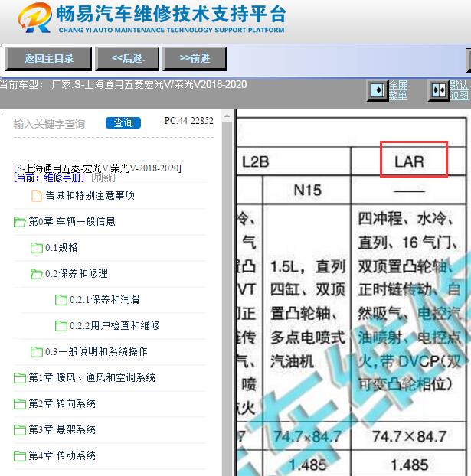
Task: Focus the 输入关键字查询 search field
Action: (x=50, y=124)
